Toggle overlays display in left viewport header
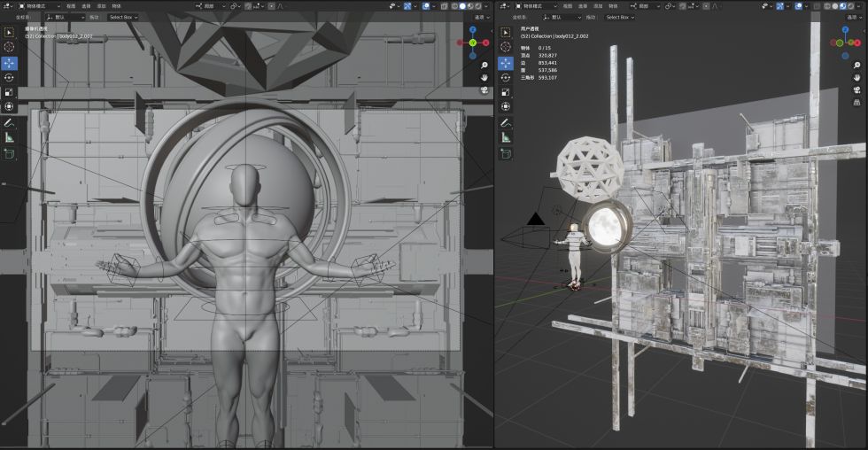 pyautogui.click(x=426, y=5)
